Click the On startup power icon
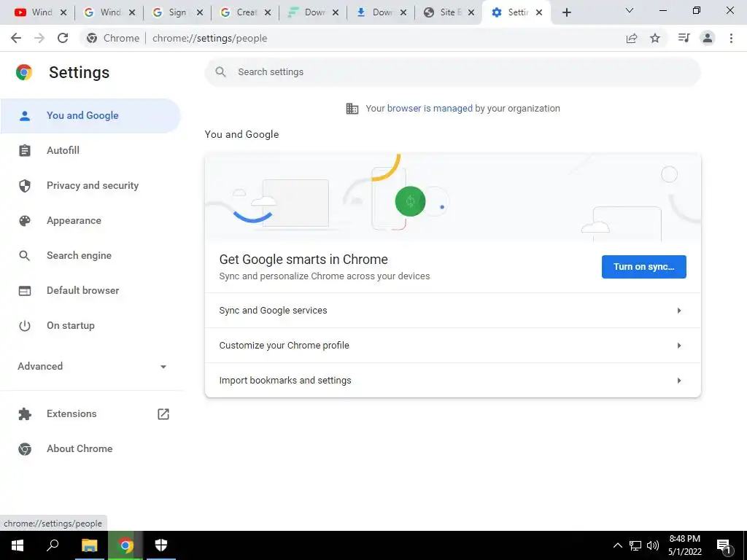The width and height of the screenshot is (747, 560). coord(24,326)
